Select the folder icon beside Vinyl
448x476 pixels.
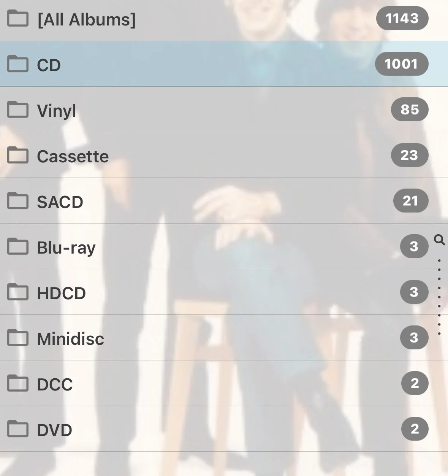click(x=18, y=109)
